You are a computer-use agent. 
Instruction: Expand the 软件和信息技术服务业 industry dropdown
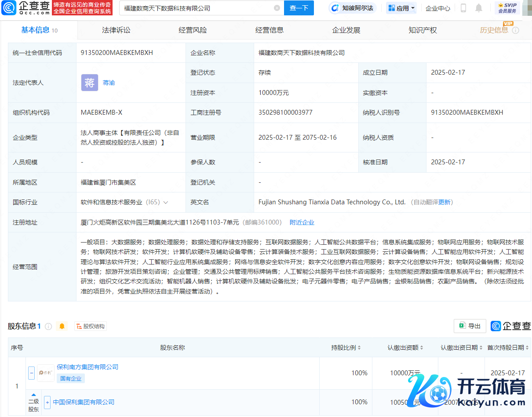166,203
